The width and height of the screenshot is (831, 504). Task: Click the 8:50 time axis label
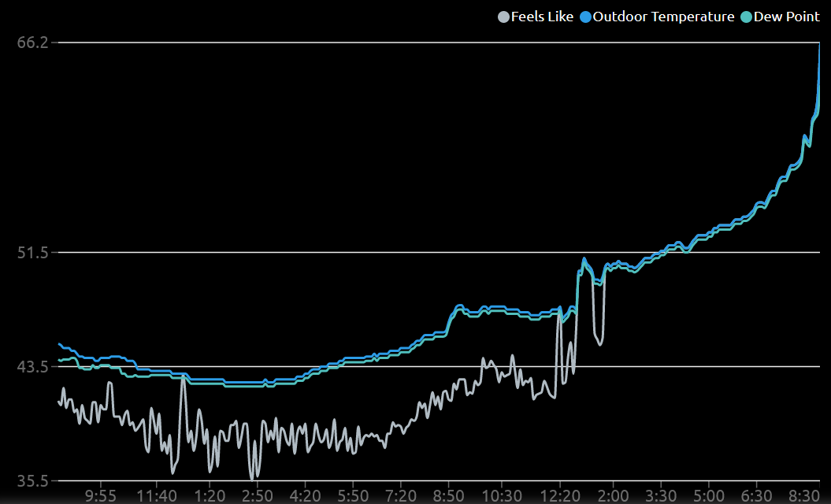448,496
